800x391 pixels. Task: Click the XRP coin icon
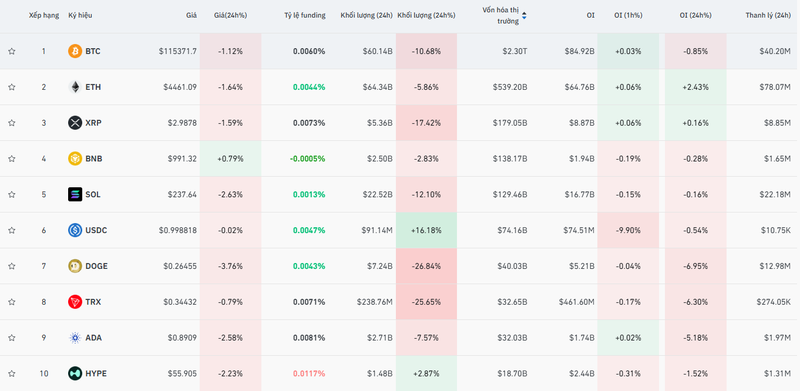75,123
